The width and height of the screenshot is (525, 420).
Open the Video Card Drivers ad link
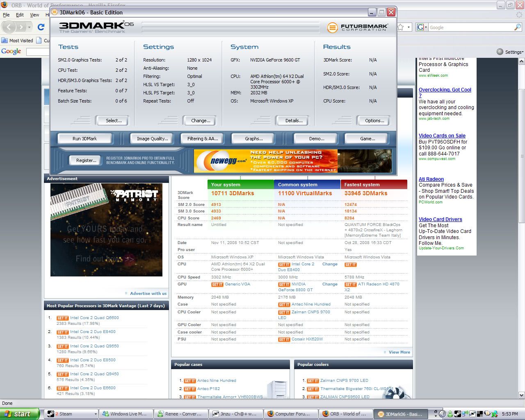pos(440,219)
